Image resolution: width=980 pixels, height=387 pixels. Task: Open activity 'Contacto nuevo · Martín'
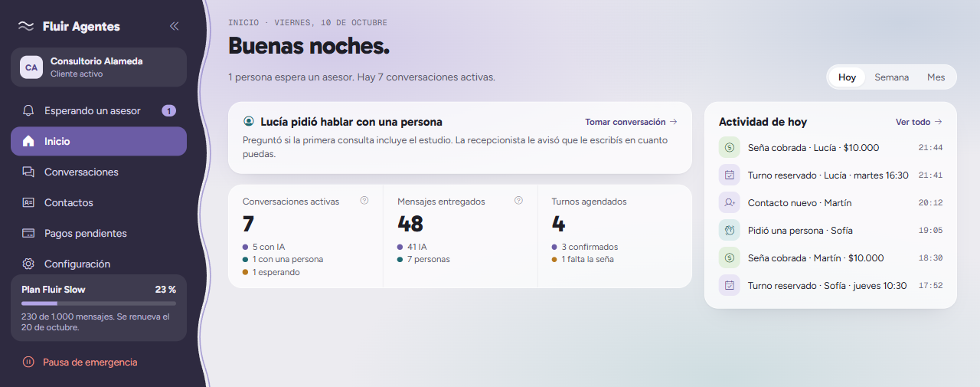(x=831, y=202)
